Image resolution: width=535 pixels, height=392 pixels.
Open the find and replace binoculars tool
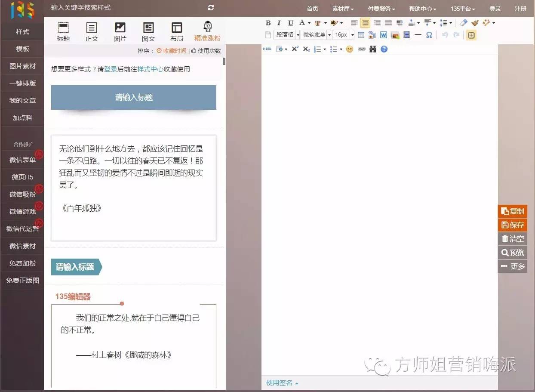(374, 49)
